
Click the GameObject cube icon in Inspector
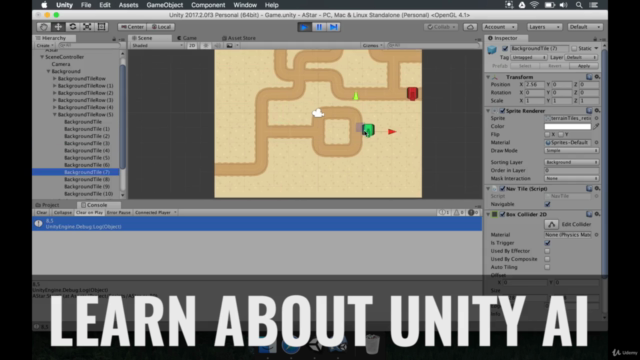tap(492, 49)
